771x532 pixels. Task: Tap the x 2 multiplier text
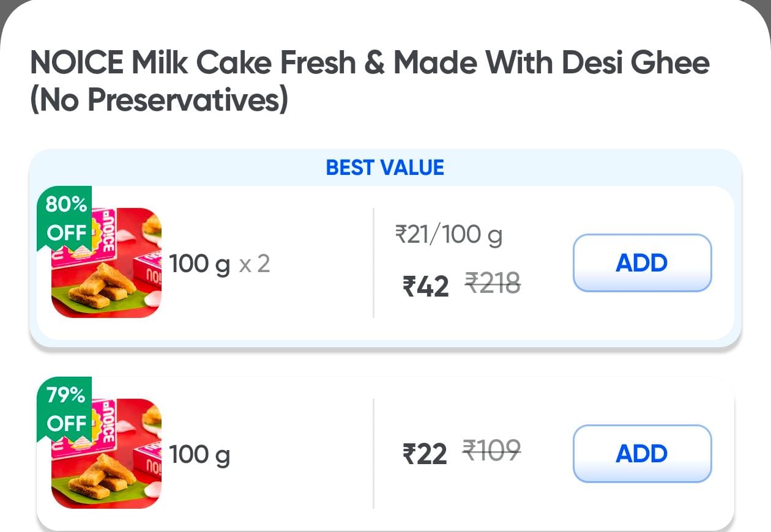tap(254, 264)
